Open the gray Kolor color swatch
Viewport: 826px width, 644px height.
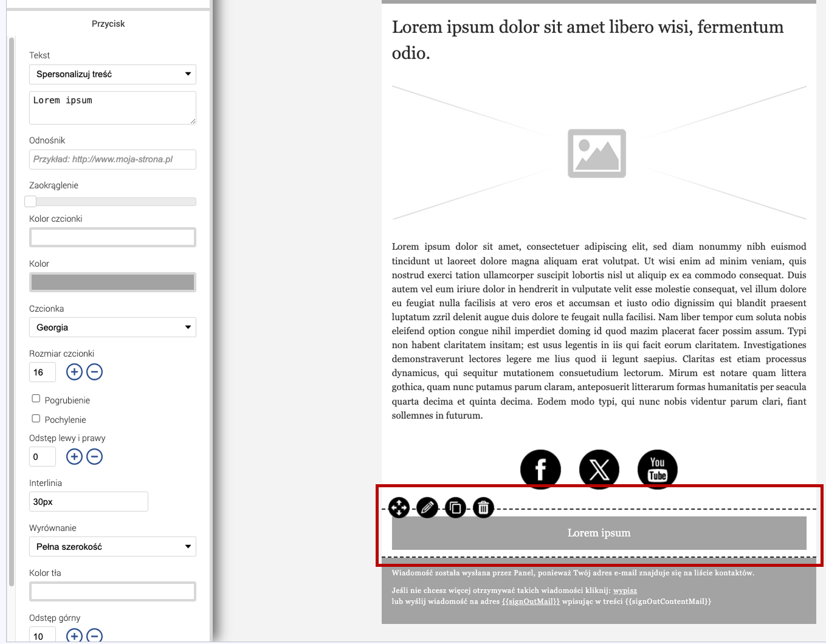click(112, 282)
